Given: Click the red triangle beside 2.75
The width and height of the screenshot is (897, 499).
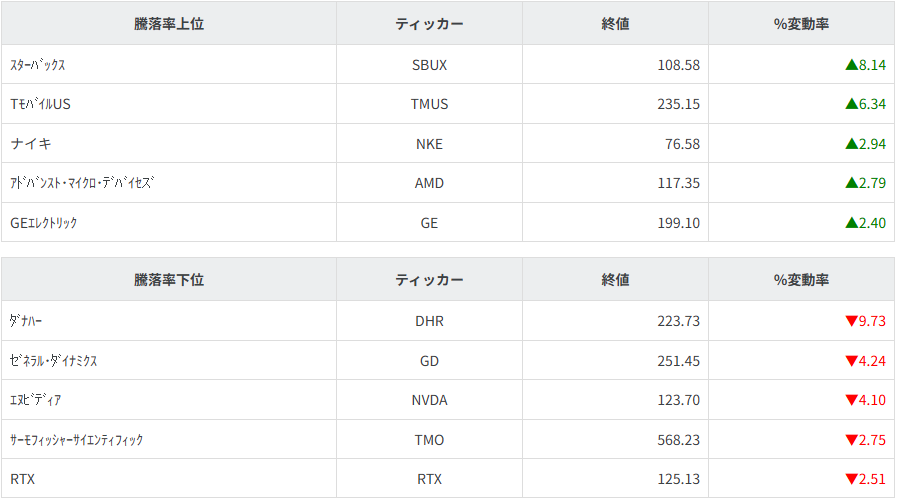Looking at the screenshot, I should 851,440.
